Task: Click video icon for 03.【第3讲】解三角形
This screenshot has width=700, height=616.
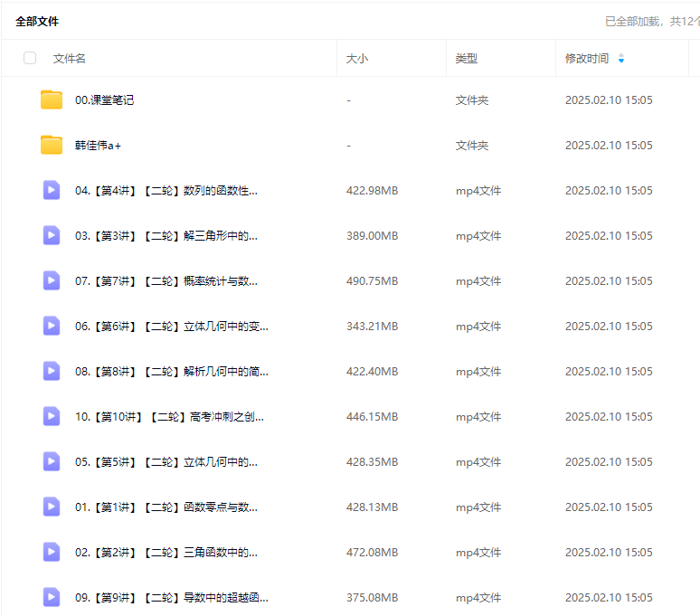Action: pos(52,235)
